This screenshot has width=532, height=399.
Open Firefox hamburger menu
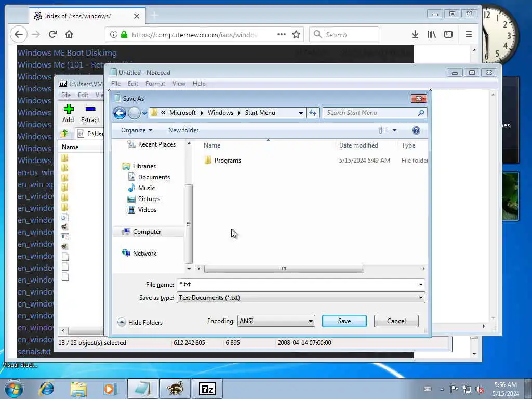(x=469, y=34)
